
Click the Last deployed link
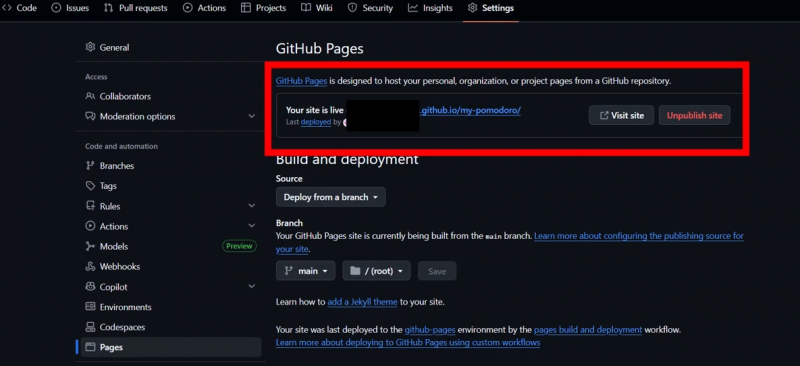click(316, 122)
